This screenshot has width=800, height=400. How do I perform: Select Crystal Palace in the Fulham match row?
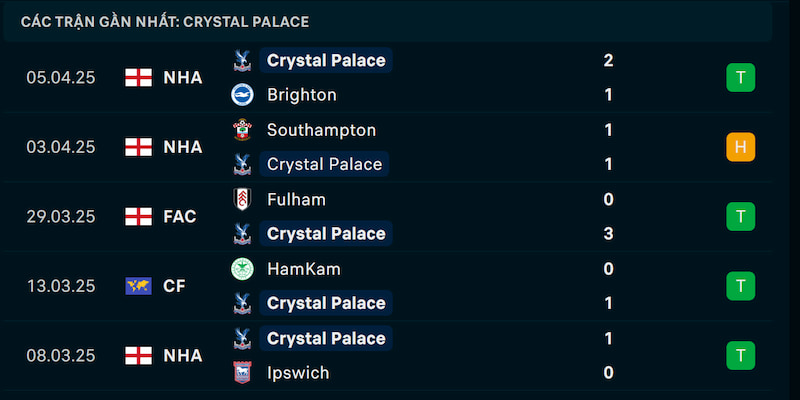point(326,234)
